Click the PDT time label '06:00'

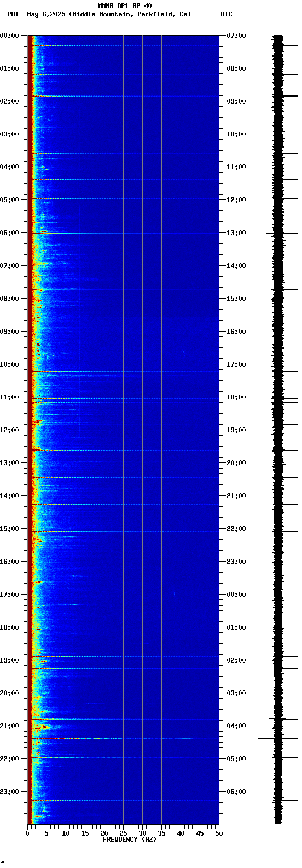tap(9, 233)
